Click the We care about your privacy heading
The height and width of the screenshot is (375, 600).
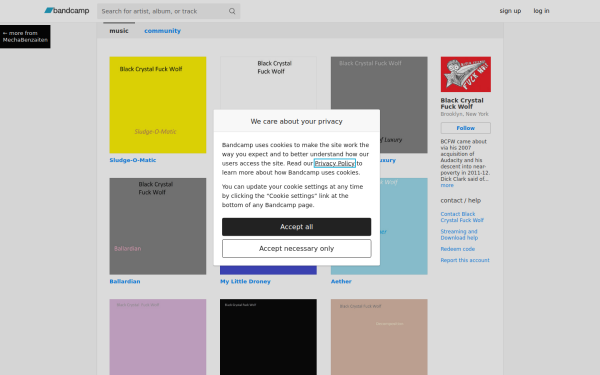coord(297,121)
